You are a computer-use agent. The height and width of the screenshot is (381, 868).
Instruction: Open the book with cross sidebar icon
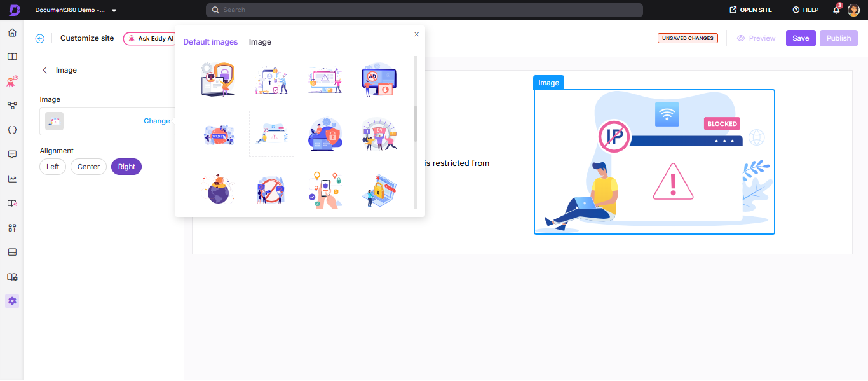(12, 204)
